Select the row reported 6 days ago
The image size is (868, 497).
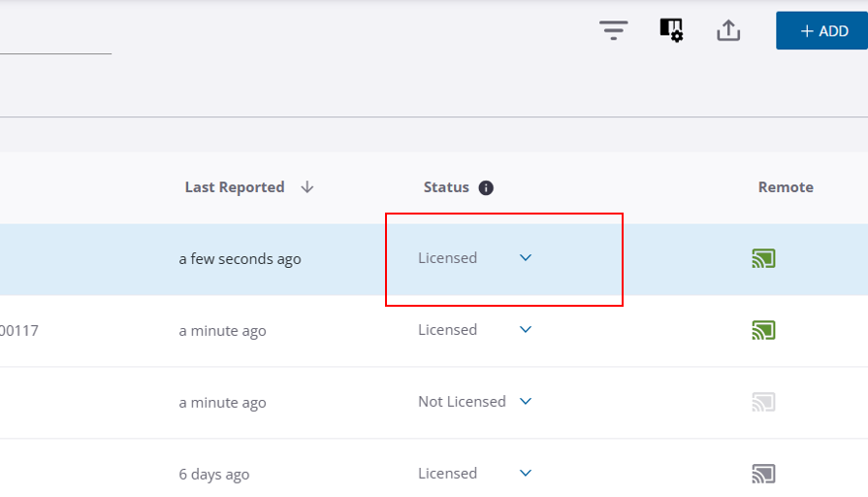[214, 475]
